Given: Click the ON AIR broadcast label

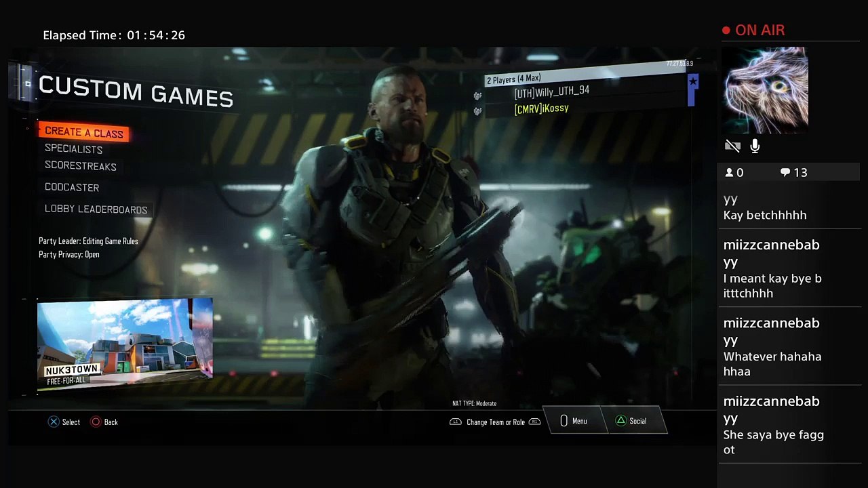Looking at the screenshot, I should click(759, 30).
